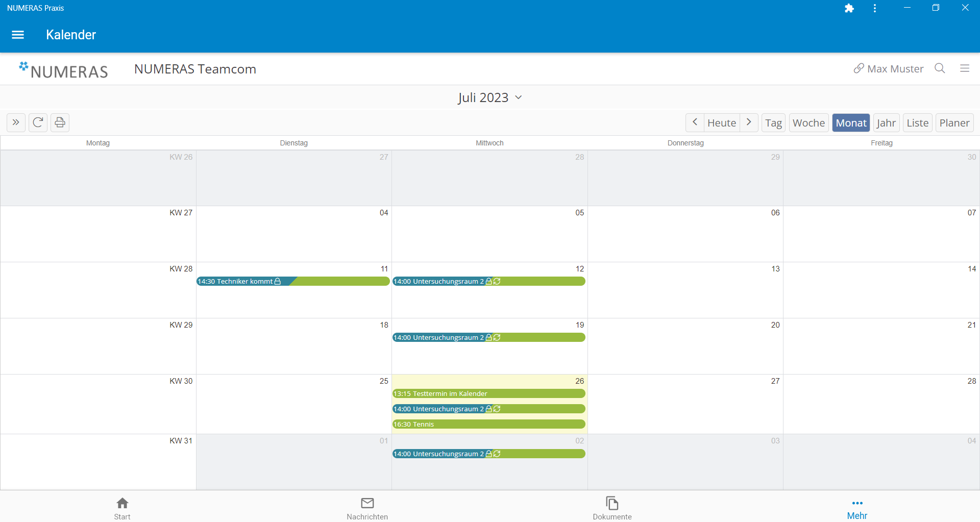Switch to the Planer tab
980x522 pixels.
tap(954, 122)
